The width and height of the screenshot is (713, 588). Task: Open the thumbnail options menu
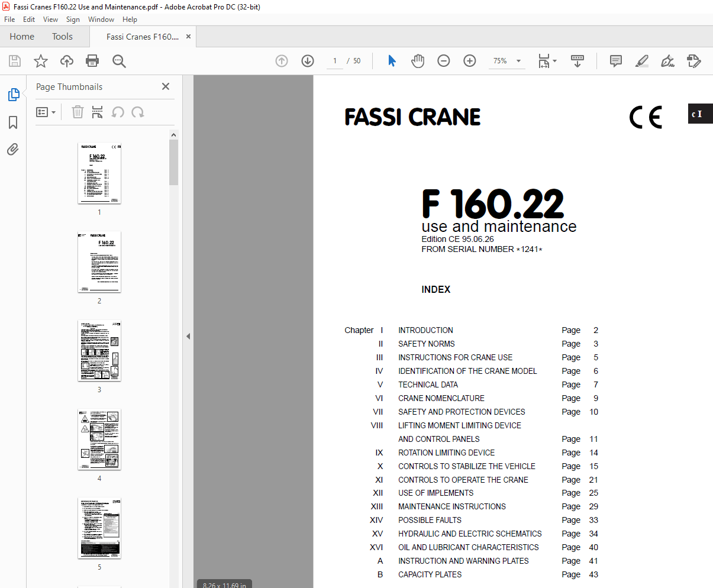click(46, 112)
